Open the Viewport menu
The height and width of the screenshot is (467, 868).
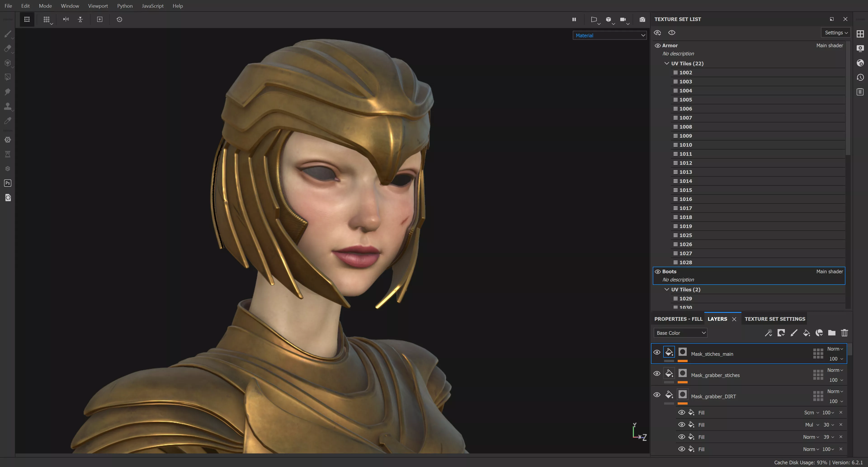click(x=98, y=6)
